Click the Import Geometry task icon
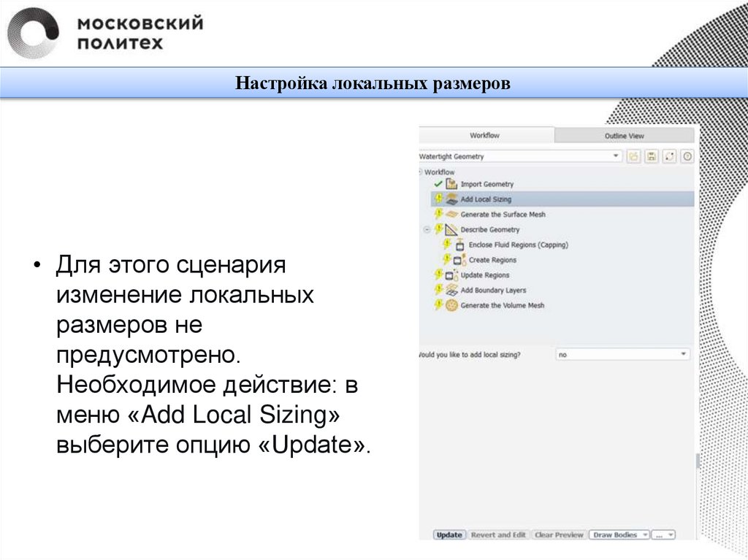This screenshot has width=748, height=560. click(451, 184)
